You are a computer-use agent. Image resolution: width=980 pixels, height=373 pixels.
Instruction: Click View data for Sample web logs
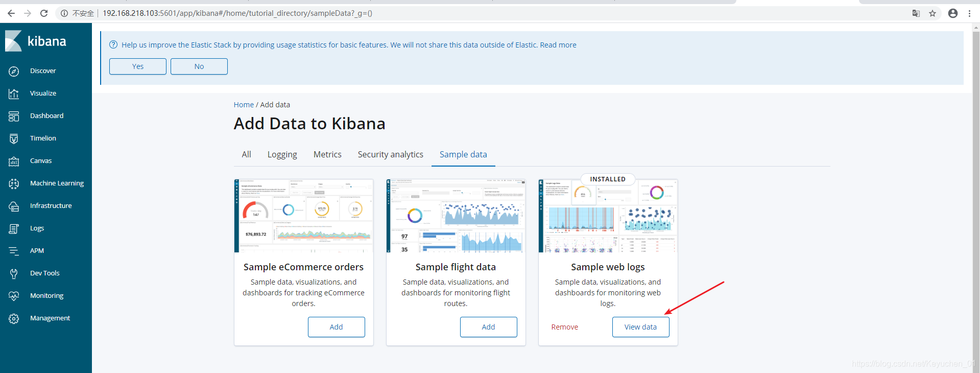tap(641, 327)
